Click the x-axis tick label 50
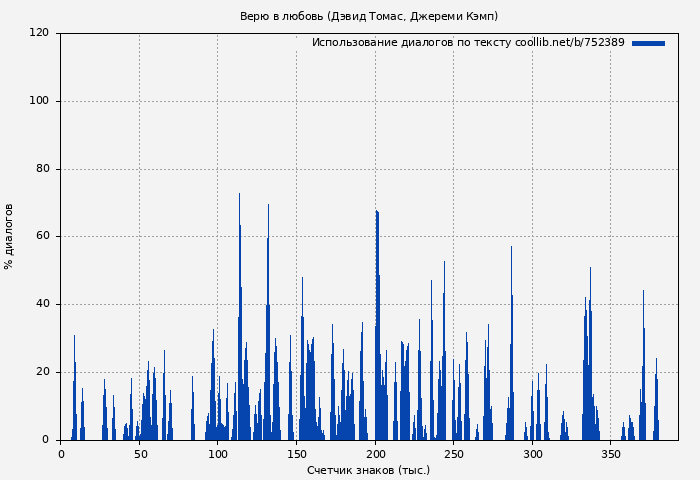The width and height of the screenshot is (700, 480). click(139, 454)
